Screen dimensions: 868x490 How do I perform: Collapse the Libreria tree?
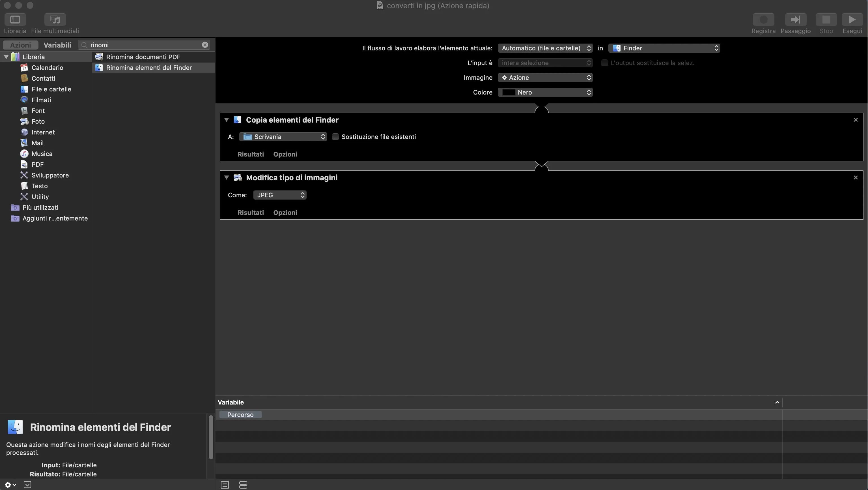6,57
